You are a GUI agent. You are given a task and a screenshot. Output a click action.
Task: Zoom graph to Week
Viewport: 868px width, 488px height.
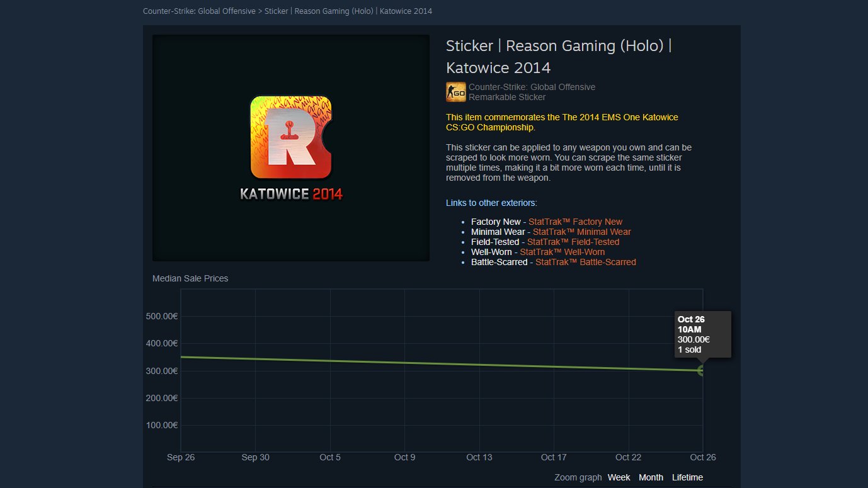pyautogui.click(x=619, y=477)
